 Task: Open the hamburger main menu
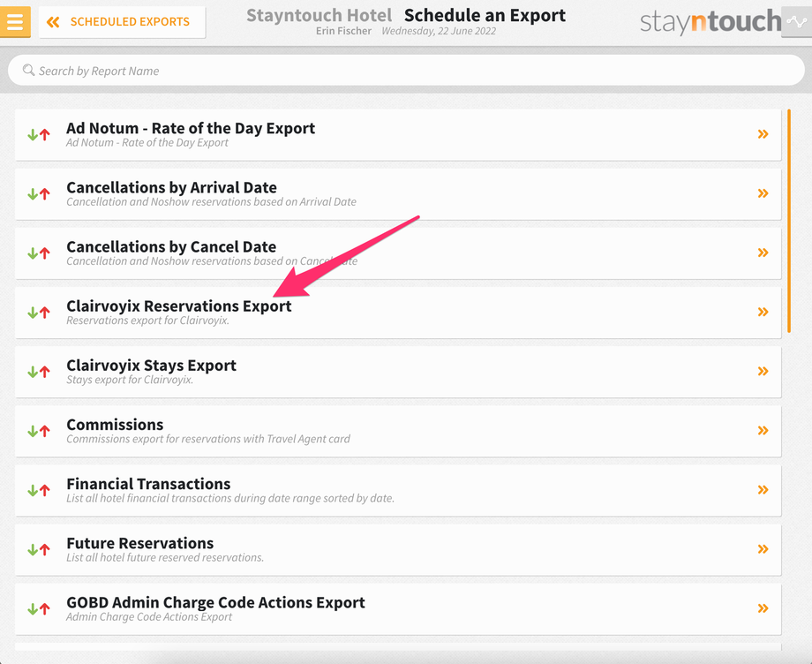point(15,22)
